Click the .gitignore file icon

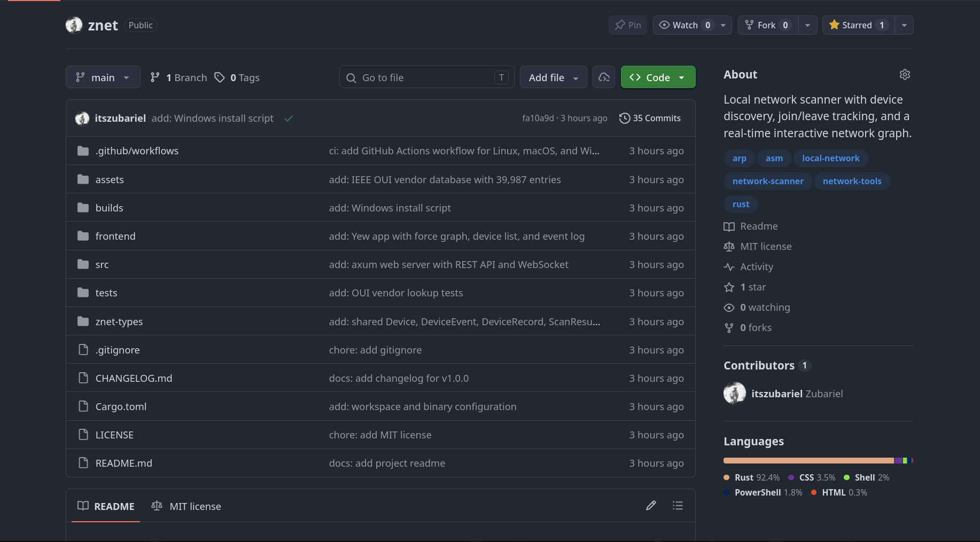pyautogui.click(x=83, y=350)
